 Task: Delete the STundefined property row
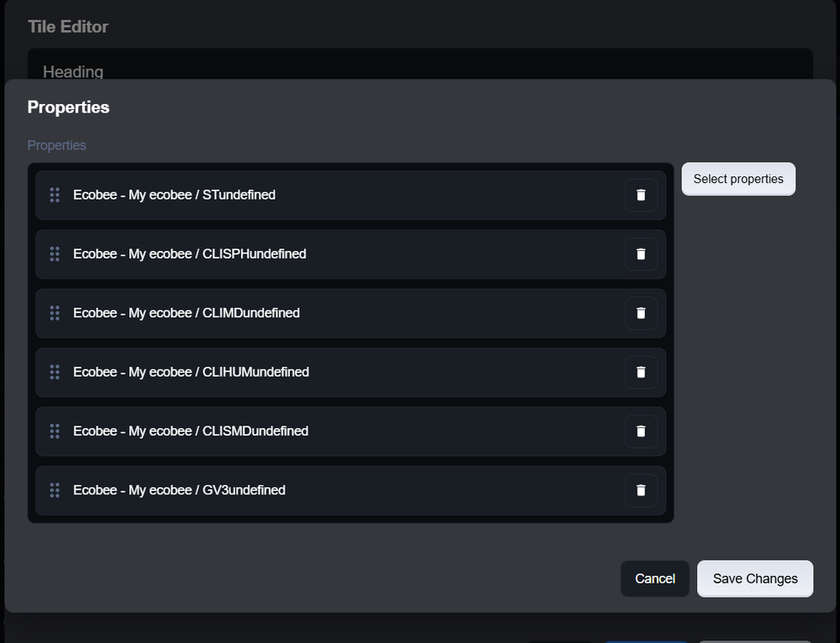pos(641,195)
